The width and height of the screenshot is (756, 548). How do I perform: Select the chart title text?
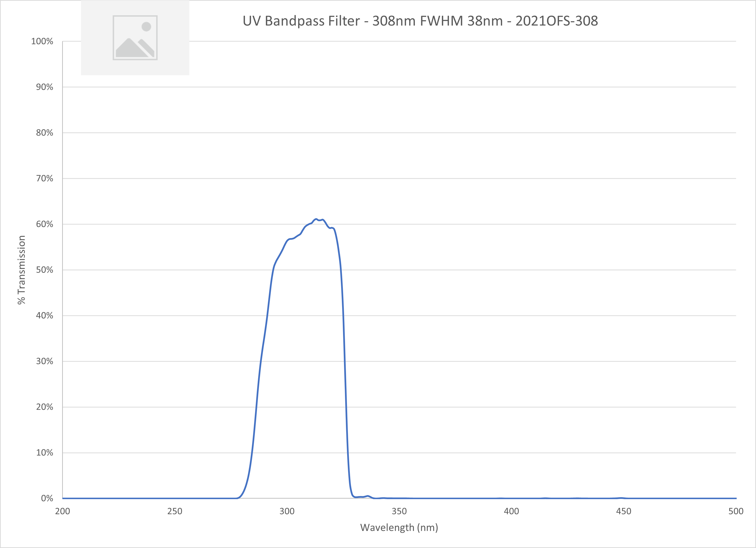420,21
